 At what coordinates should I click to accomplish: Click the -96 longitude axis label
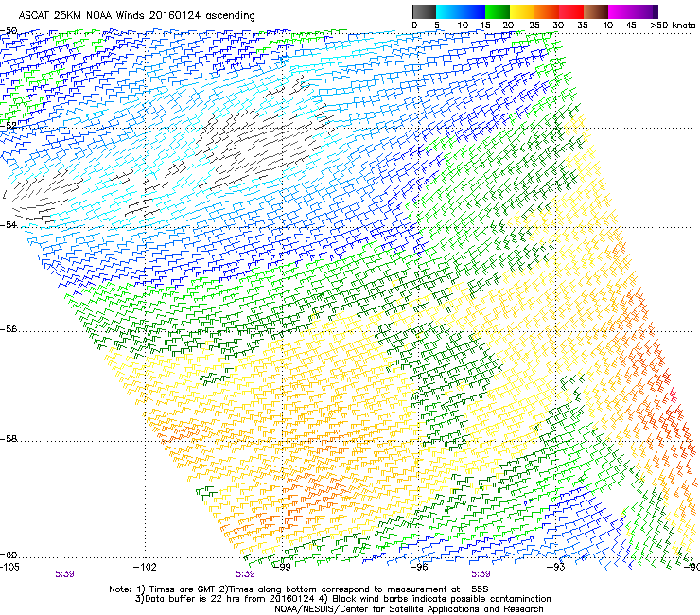[419, 567]
